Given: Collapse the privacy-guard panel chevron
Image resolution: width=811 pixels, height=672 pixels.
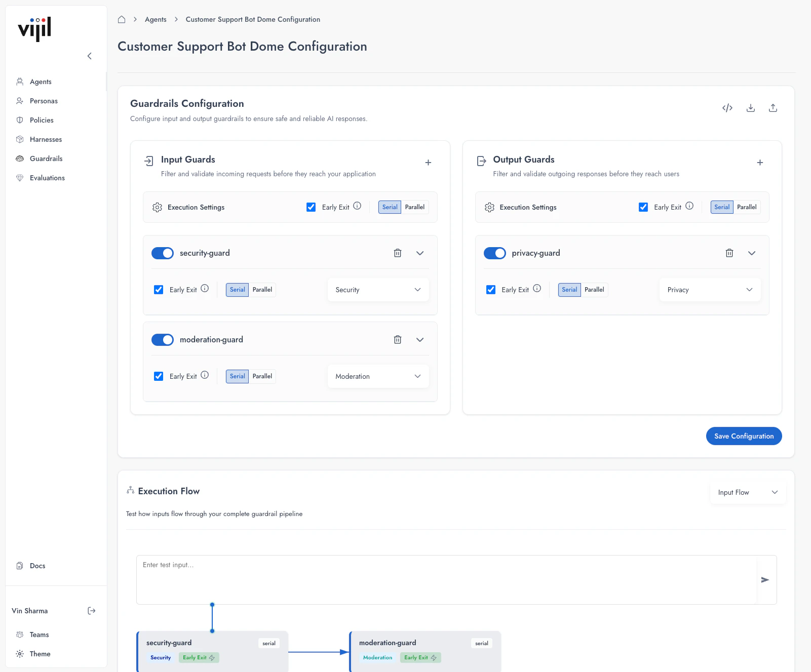Looking at the screenshot, I should tap(752, 253).
